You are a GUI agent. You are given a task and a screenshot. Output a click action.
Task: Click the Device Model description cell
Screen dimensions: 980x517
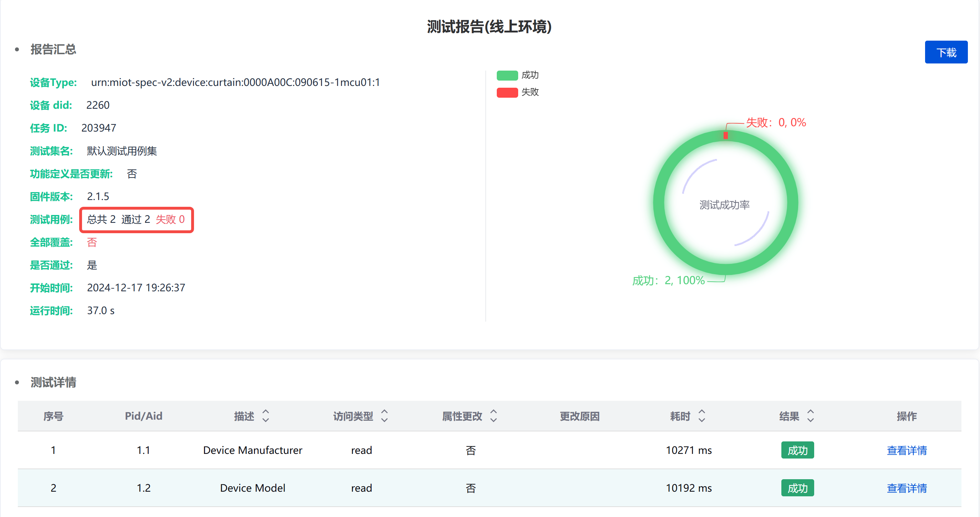252,488
